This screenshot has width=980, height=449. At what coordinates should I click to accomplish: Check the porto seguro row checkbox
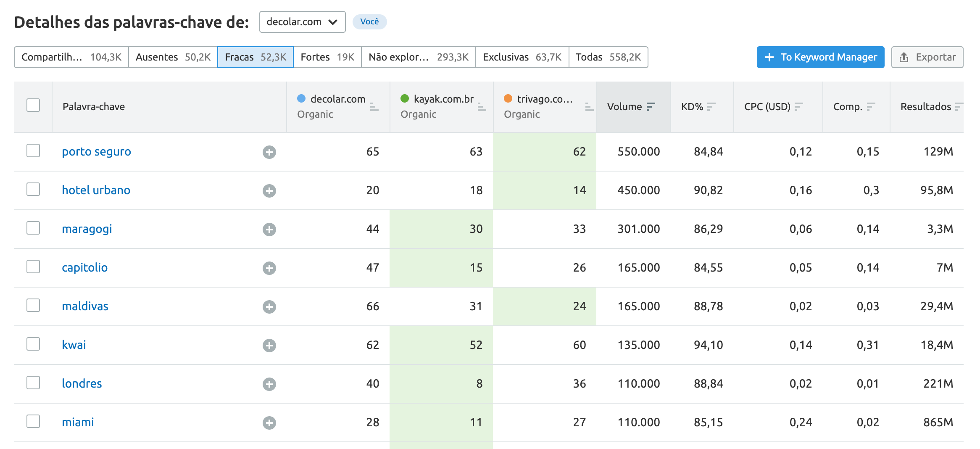pyautogui.click(x=33, y=151)
